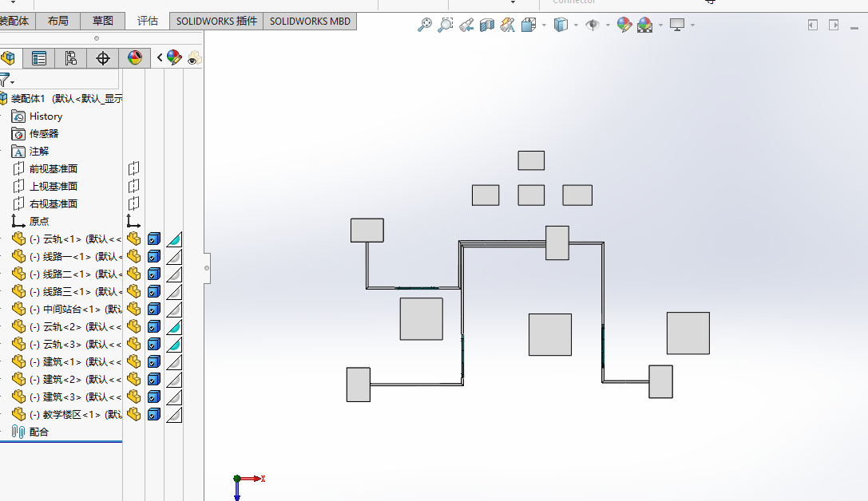The image size is (868, 501).
Task: Open the Apply Scene dropdown arrow
Action: [x=660, y=25]
